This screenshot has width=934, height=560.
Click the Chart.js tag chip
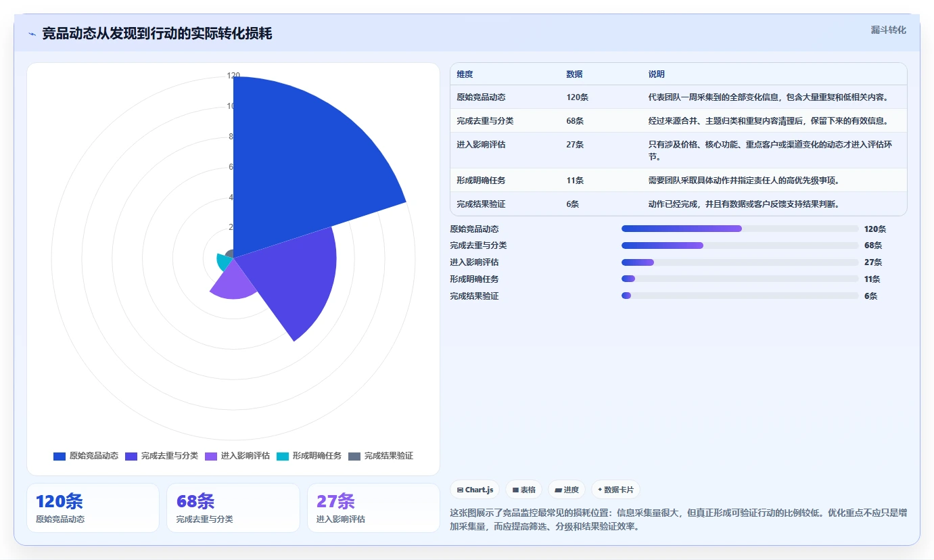(x=475, y=490)
